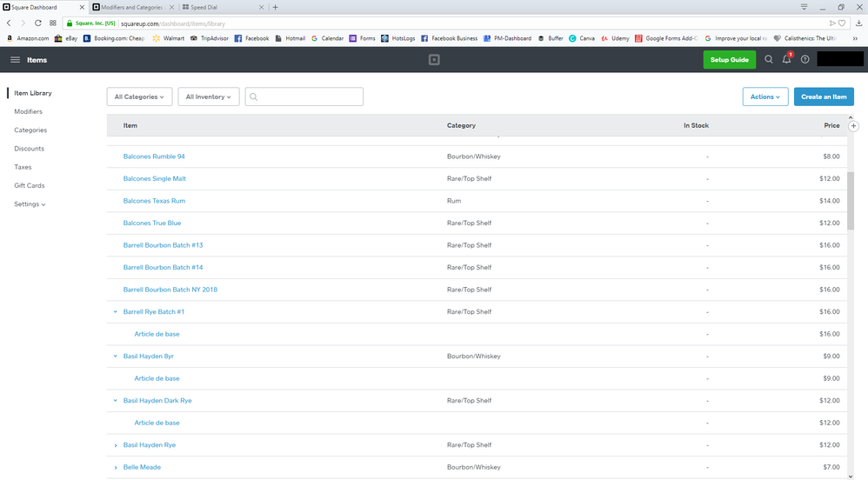Click the Price column header
The image size is (868, 480).
831,126
